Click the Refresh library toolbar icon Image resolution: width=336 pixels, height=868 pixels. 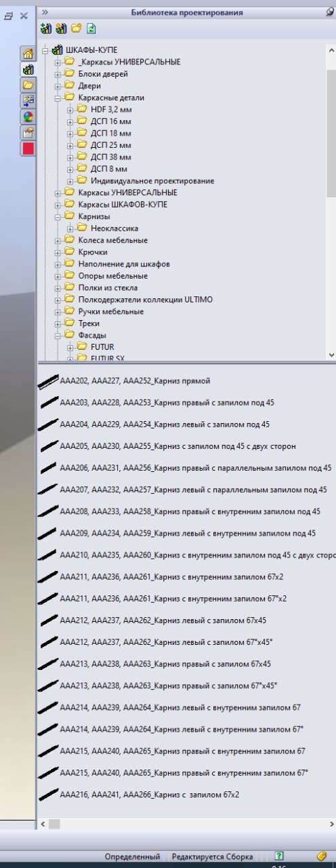pos(91,28)
